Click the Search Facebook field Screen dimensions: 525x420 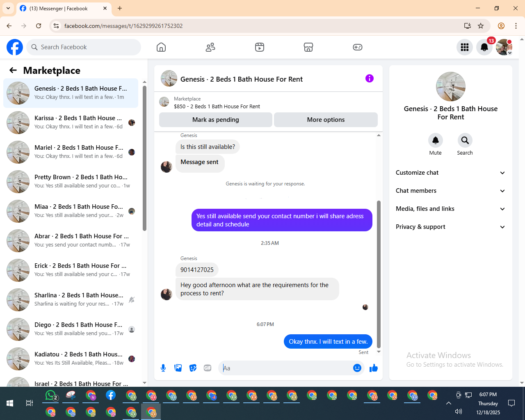click(x=84, y=47)
